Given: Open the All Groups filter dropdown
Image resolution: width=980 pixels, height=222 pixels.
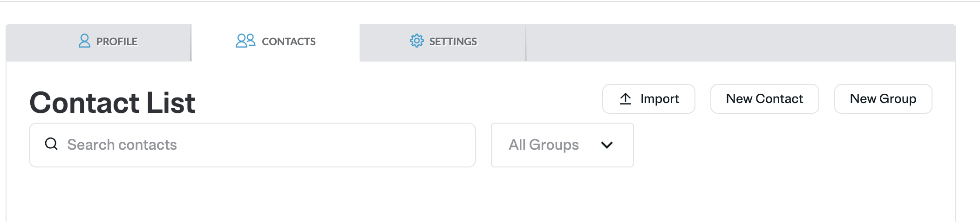Looking at the screenshot, I should pyautogui.click(x=562, y=145).
